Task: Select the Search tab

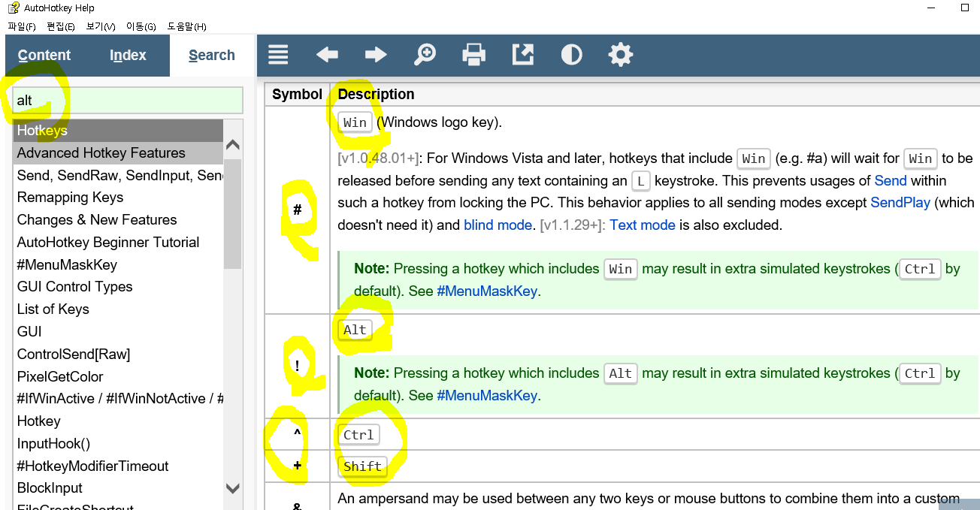Action: (x=212, y=56)
